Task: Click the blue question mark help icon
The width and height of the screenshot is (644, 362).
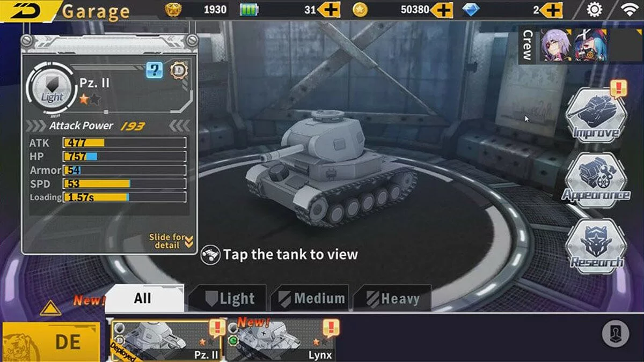Action: [155, 70]
